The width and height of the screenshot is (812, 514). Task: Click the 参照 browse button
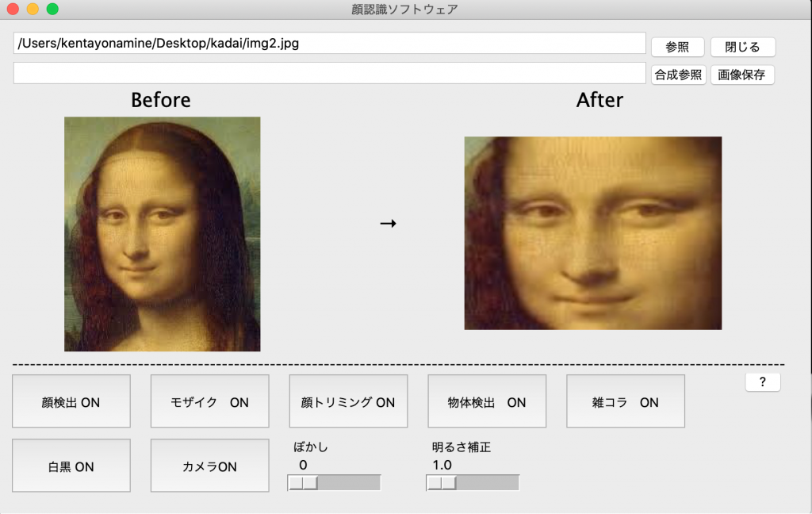coord(677,47)
